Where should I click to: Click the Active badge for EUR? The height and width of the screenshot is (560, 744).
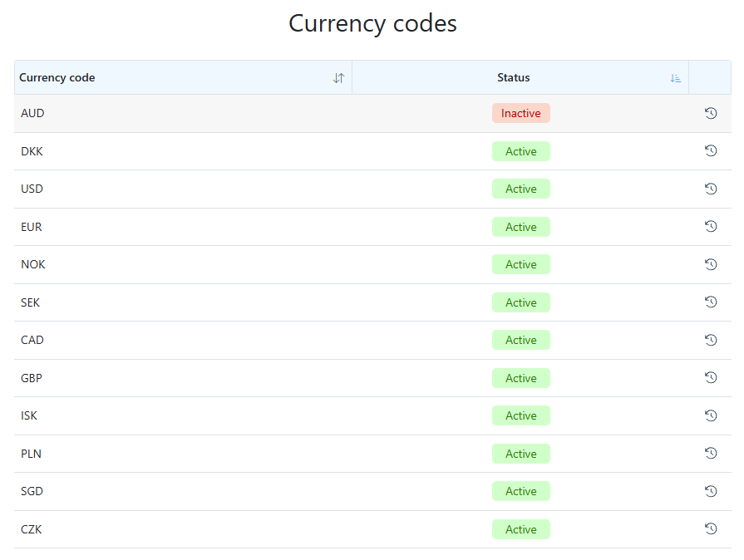tap(521, 227)
